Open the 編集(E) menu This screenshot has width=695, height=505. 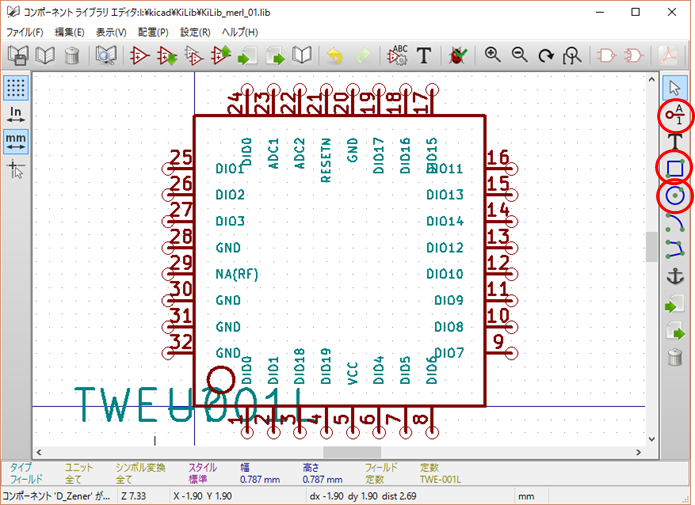click(69, 32)
